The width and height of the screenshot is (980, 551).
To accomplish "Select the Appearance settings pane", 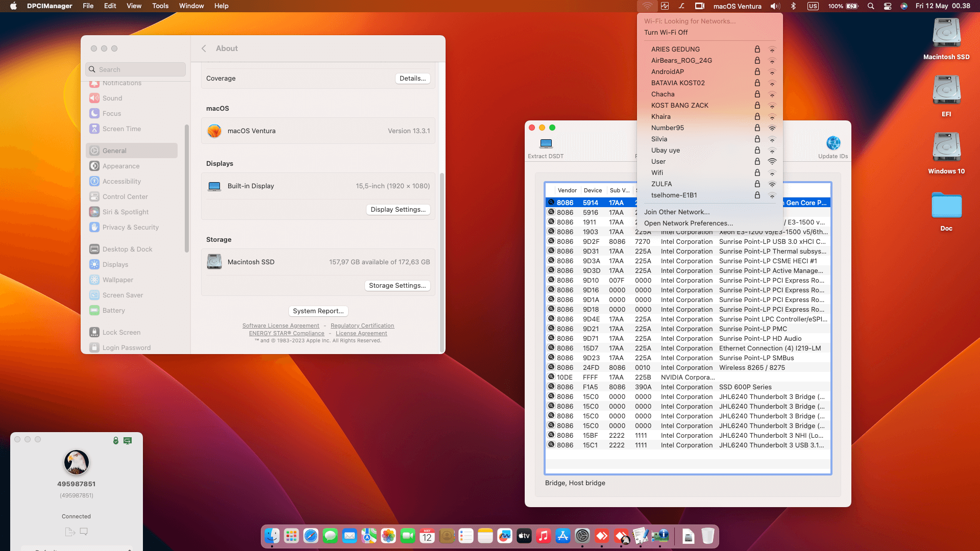I will click(120, 166).
